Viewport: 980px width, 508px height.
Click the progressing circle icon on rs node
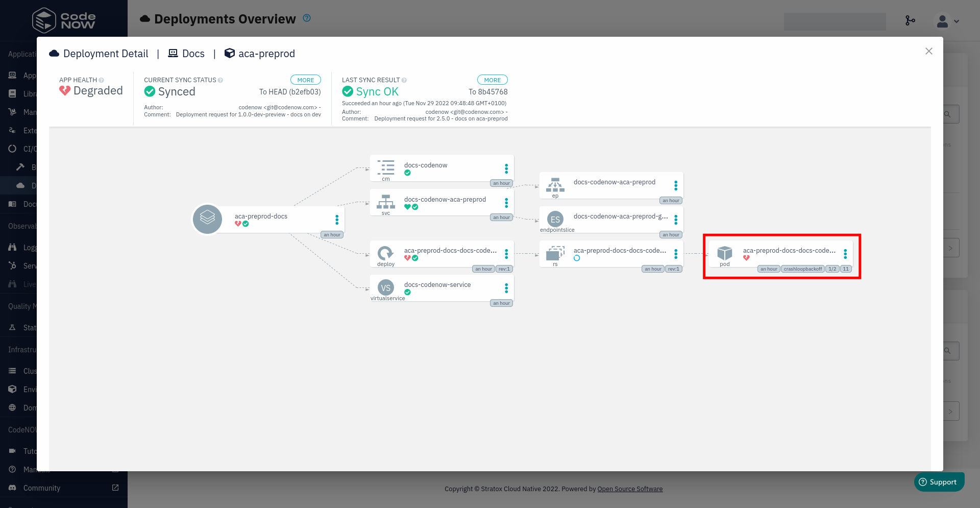coord(577,258)
